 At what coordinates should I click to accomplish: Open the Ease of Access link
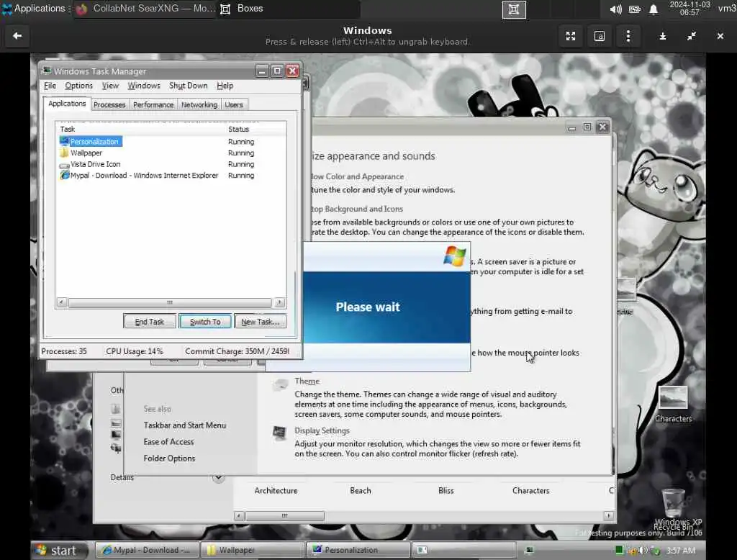[168, 441]
